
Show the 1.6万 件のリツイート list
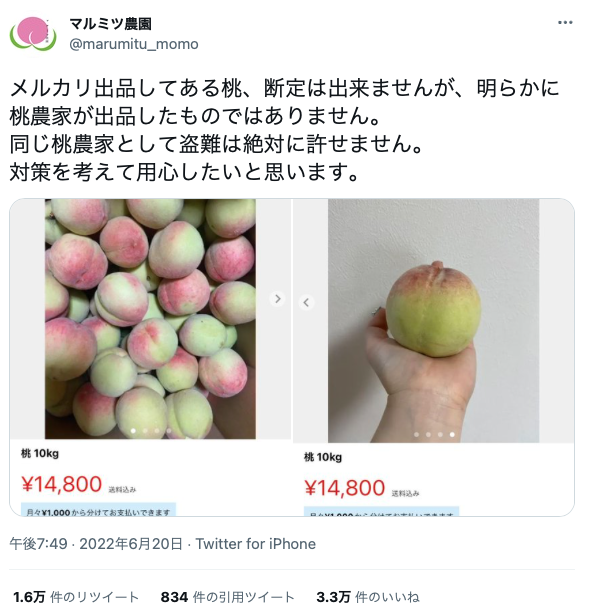click(x=76, y=597)
